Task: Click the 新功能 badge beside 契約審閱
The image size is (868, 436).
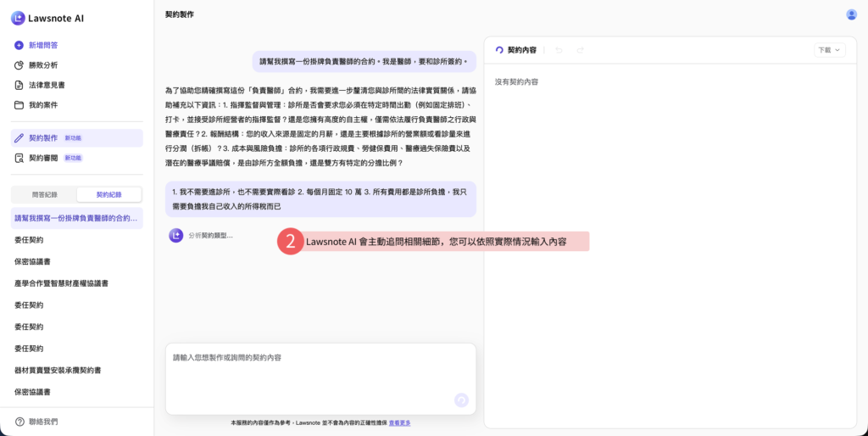Action: 73,158
